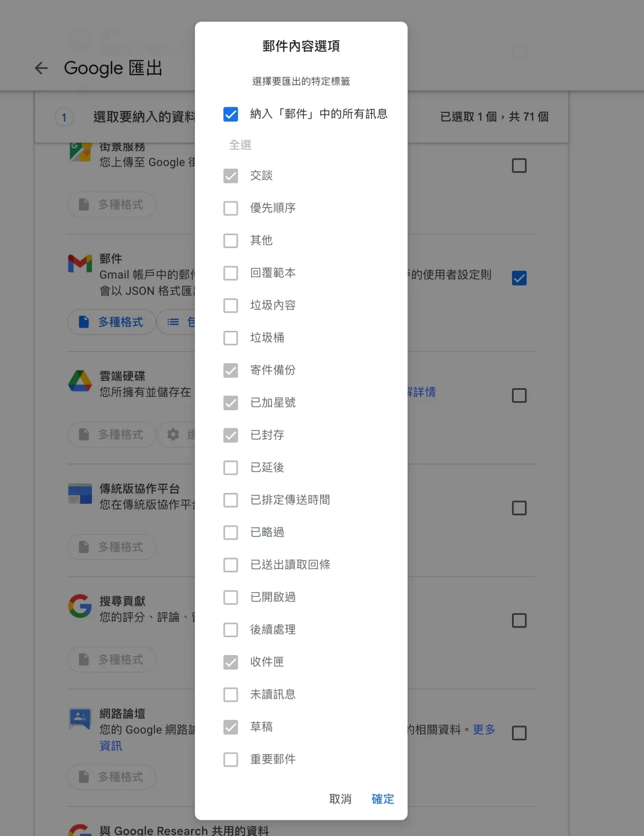Check the 其他 label checkbox

[231, 241]
